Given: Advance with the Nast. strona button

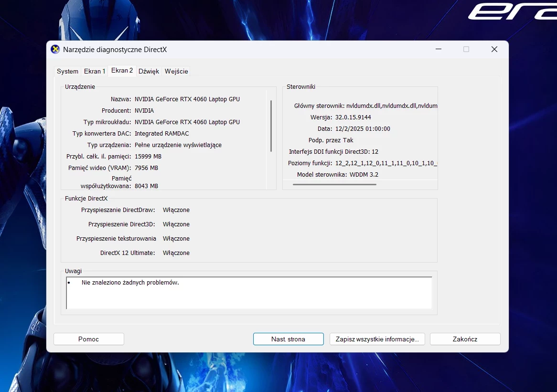Looking at the screenshot, I should [288, 339].
